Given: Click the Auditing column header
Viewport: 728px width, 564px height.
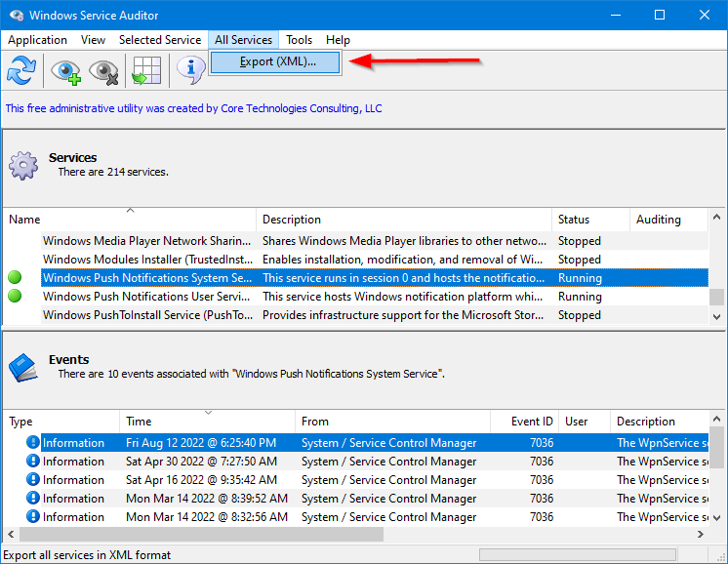Looking at the screenshot, I should (x=669, y=220).
